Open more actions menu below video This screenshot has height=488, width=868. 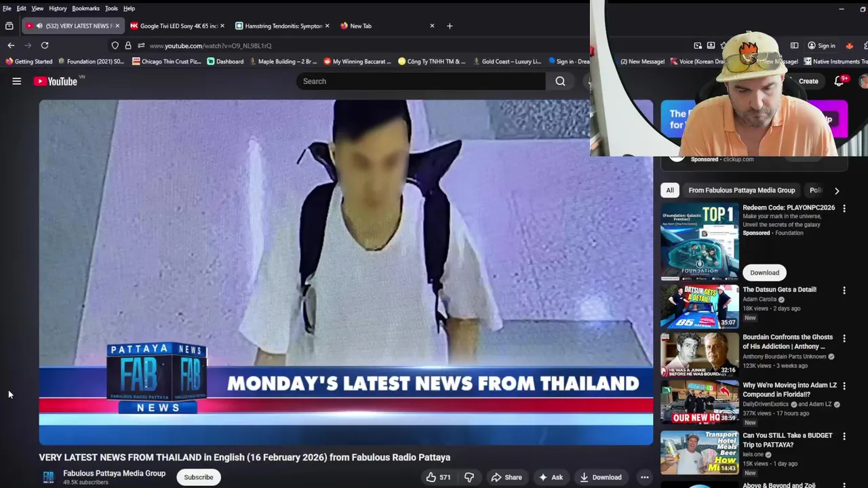(644, 477)
